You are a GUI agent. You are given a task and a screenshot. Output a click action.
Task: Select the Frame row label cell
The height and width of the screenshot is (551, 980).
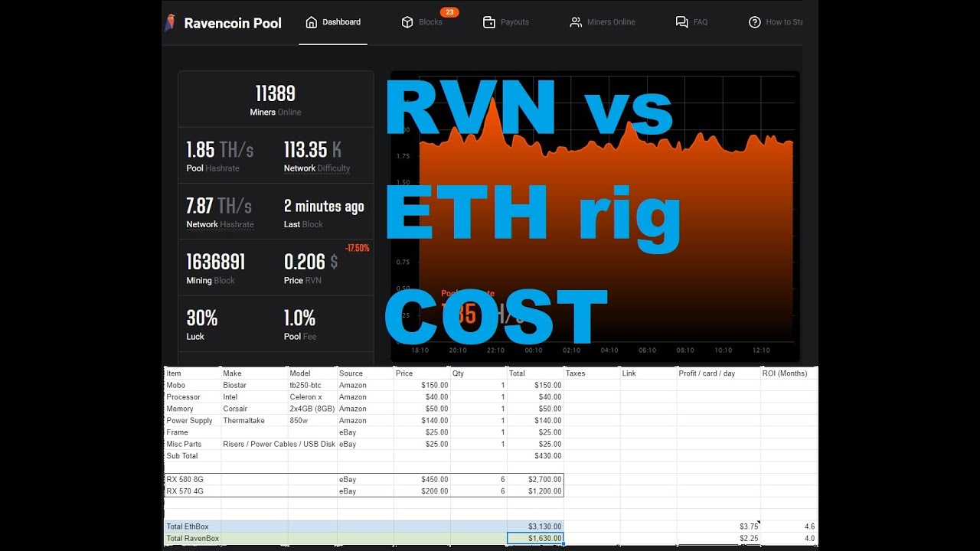coord(193,432)
